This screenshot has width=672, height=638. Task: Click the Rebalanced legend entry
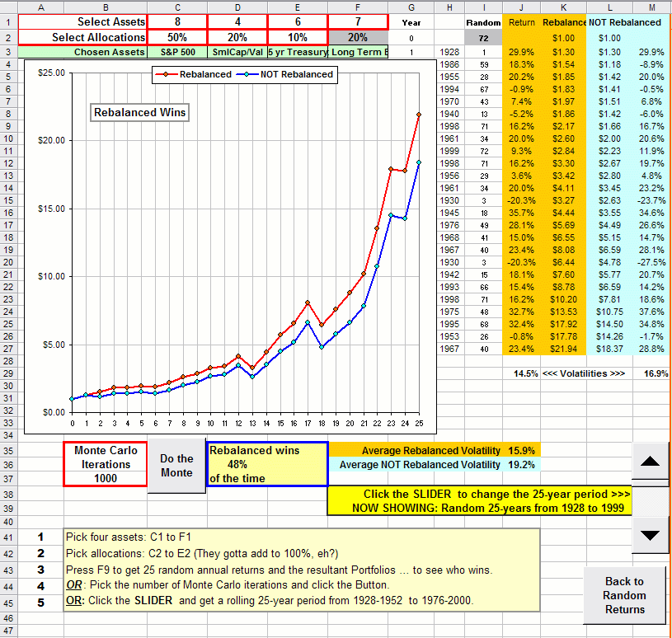[x=193, y=74]
